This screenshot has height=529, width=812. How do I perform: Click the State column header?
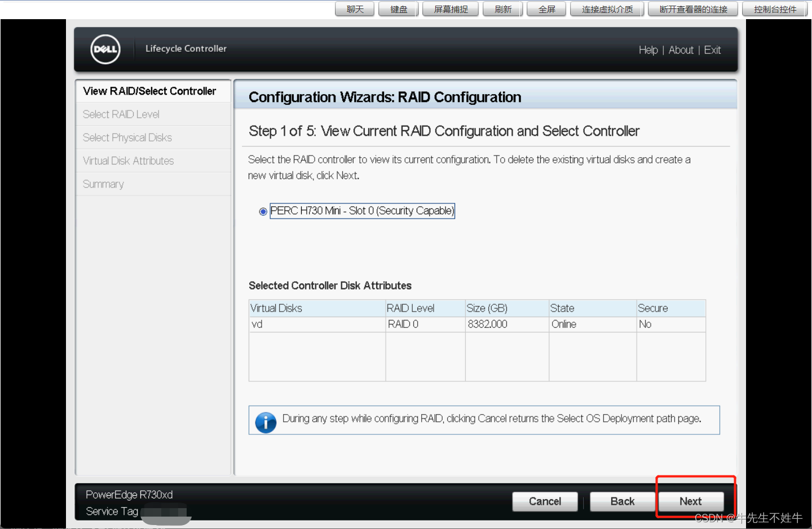pos(593,308)
